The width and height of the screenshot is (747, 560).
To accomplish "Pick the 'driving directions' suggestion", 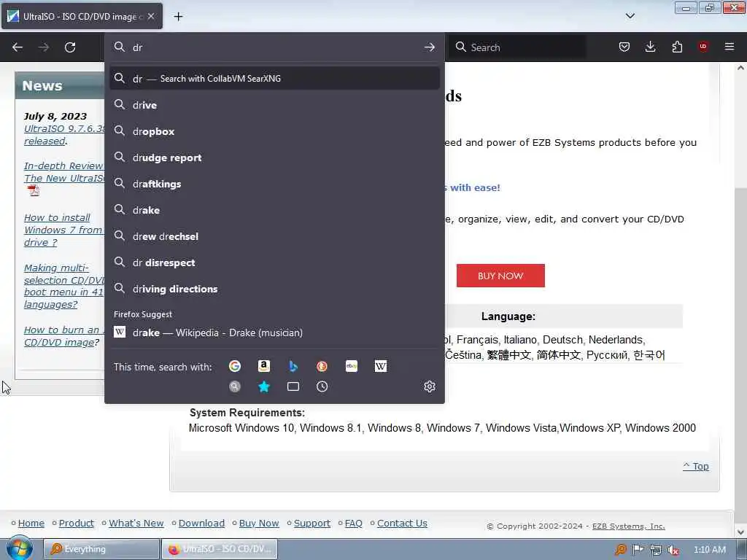I will click(x=274, y=289).
